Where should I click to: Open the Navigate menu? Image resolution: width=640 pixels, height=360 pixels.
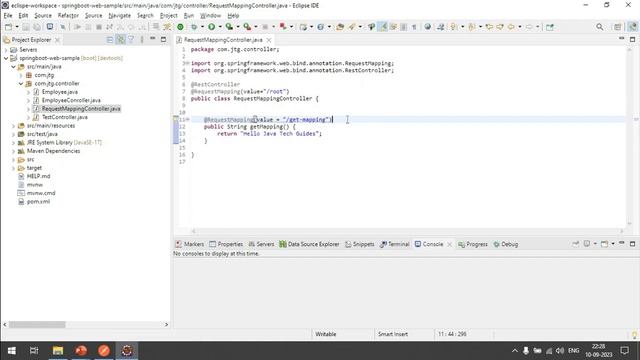coord(120,16)
